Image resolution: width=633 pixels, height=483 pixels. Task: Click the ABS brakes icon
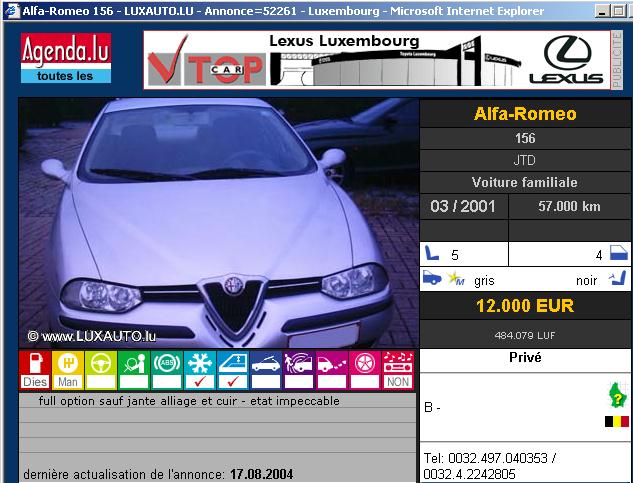point(167,362)
